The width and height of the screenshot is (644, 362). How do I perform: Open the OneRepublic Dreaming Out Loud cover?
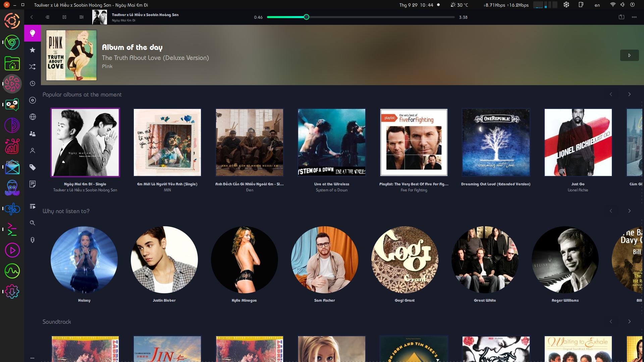(x=496, y=142)
